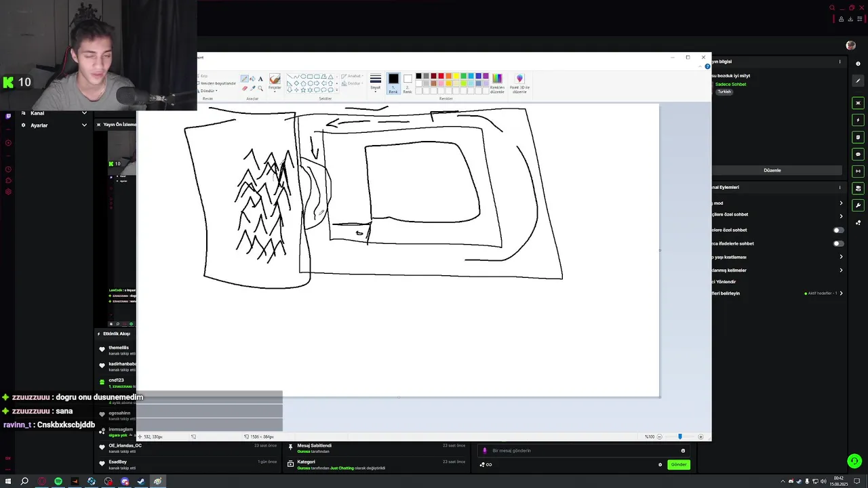Screen dimensions: 868x488
Task: Click the note document icon in right sidebar
Action: coord(858,137)
